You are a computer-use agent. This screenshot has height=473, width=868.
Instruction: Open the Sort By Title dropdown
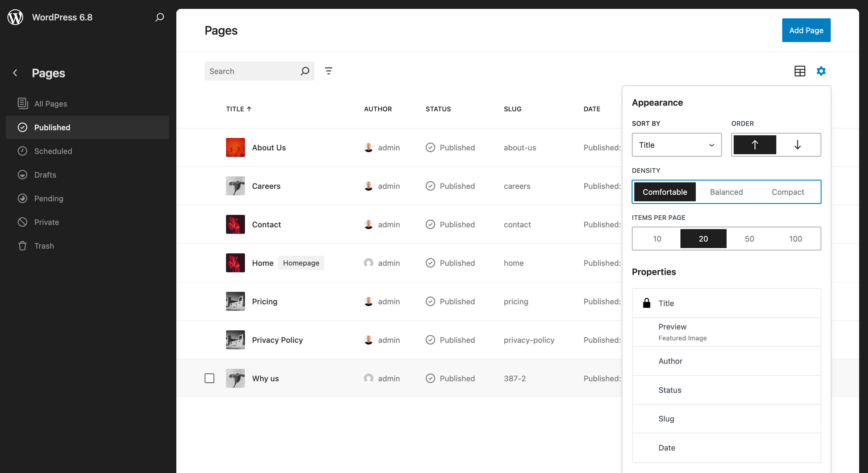pos(676,145)
